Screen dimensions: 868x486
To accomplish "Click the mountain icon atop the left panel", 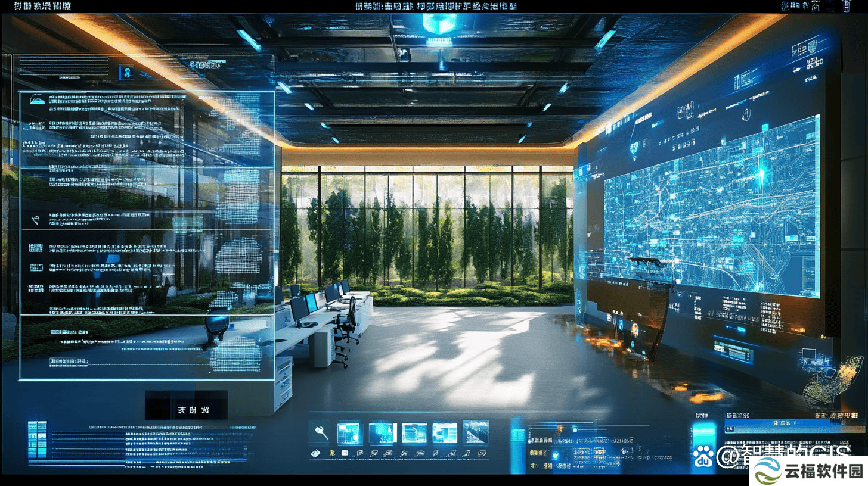I will click(38, 99).
